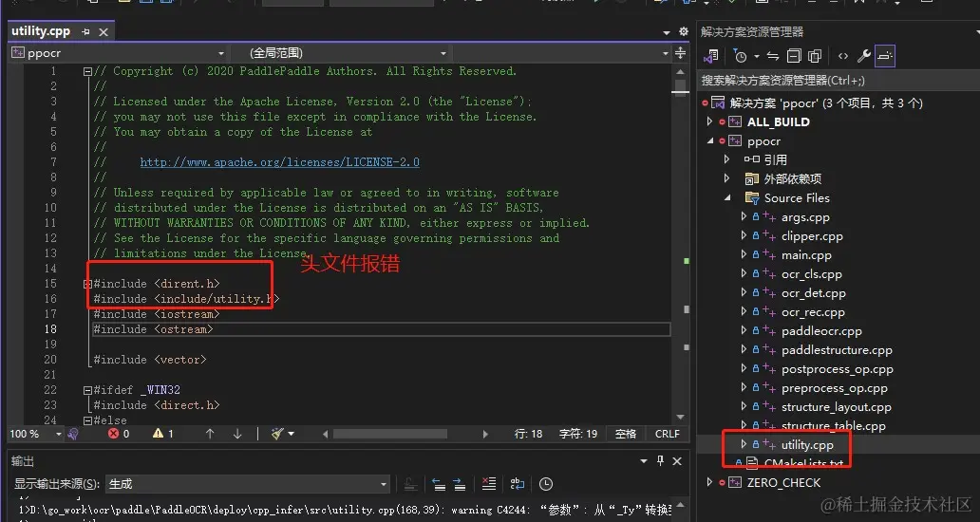The height and width of the screenshot is (522, 980).
Task: Click the editor settings gear icon
Action: (x=683, y=31)
